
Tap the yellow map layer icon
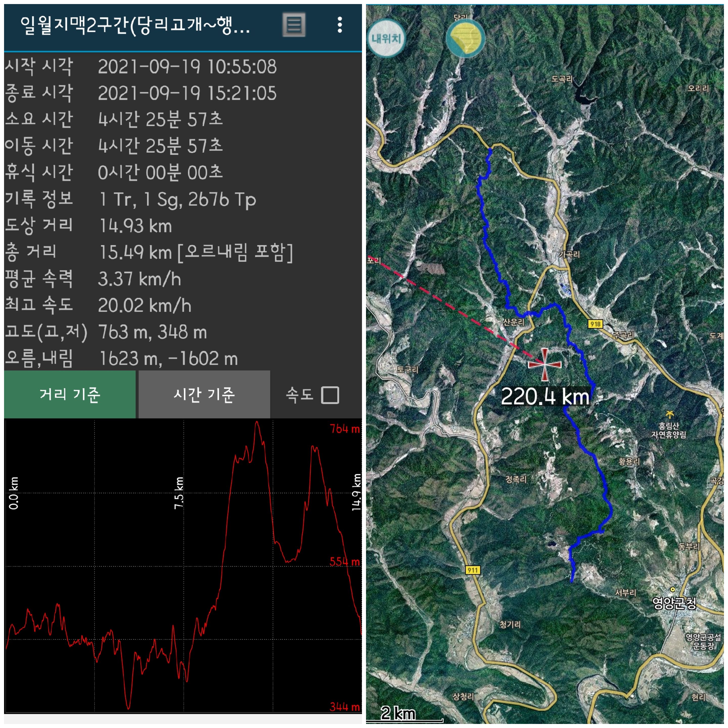pos(465,38)
